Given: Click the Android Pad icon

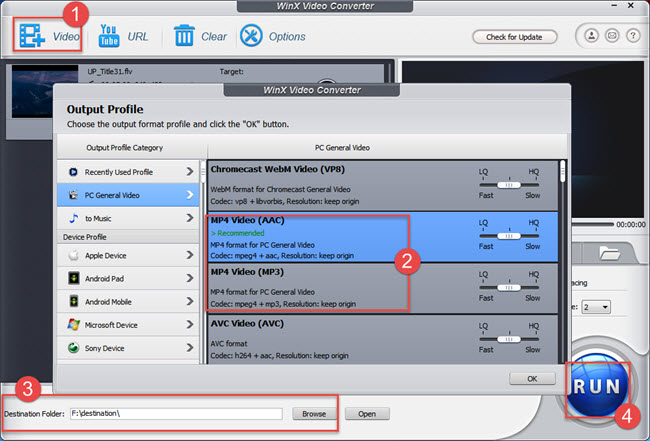Looking at the screenshot, I should [x=73, y=279].
